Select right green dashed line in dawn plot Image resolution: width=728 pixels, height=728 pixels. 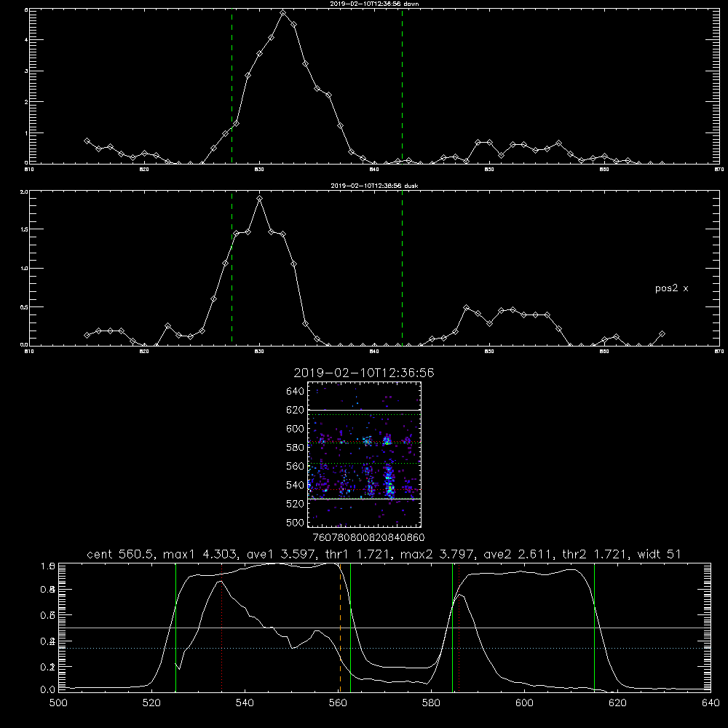(x=402, y=86)
